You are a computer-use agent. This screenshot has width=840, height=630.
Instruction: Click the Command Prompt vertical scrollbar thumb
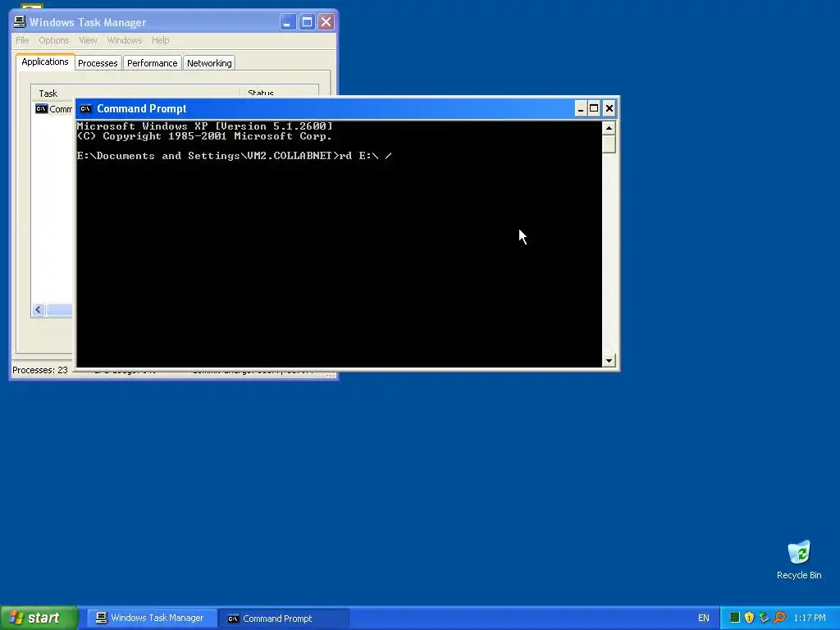pos(609,144)
